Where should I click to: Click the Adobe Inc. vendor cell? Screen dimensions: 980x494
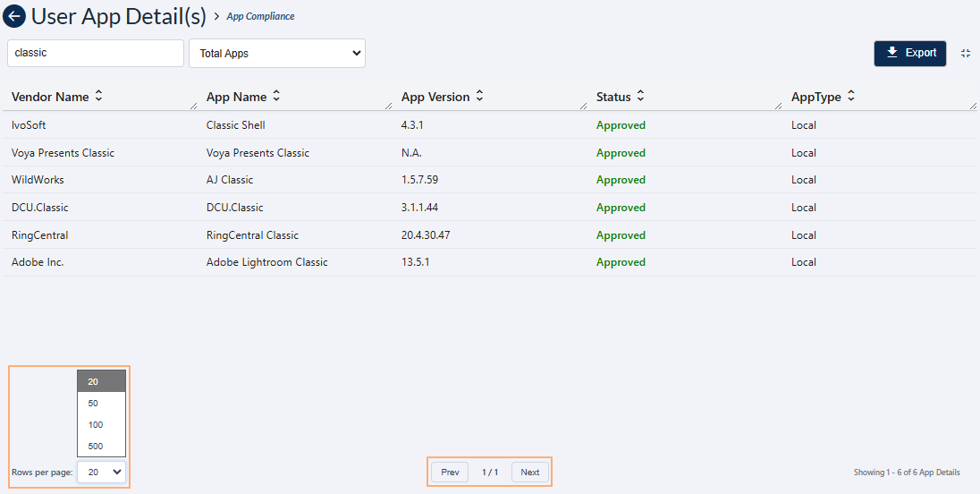(x=38, y=262)
